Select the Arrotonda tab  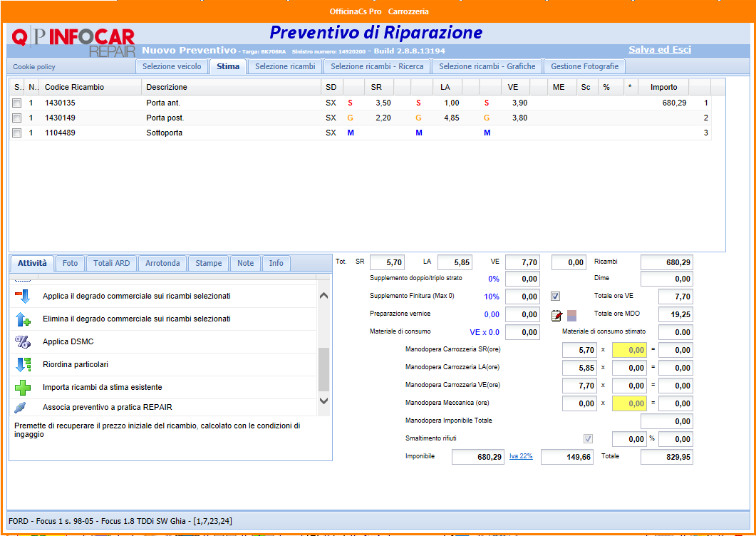click(x=162, y=263)
